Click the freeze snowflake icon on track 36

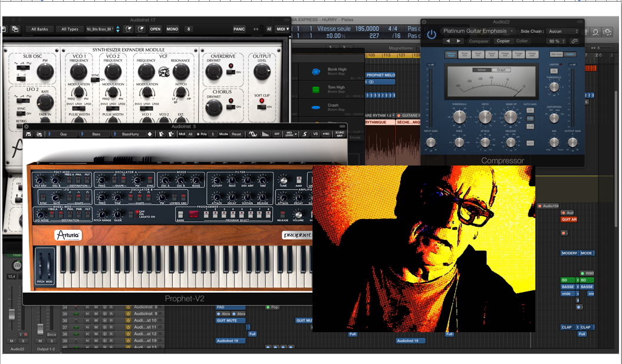pos(105,320)
